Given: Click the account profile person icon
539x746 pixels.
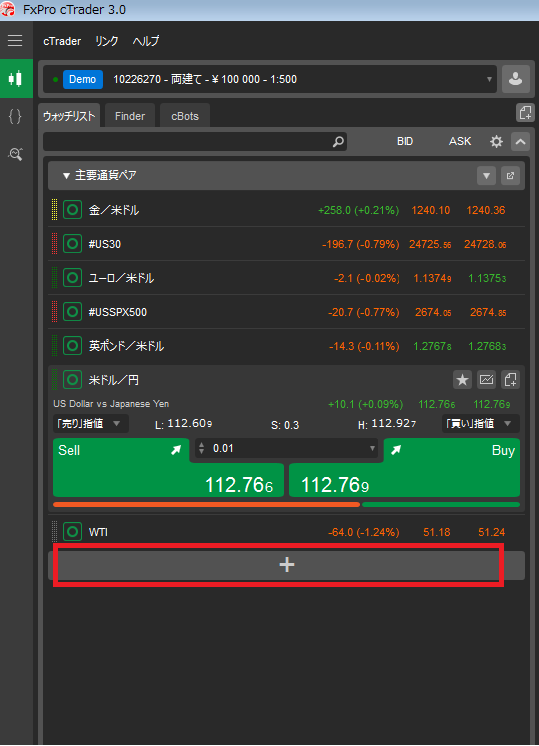Looking at the screenshot, I should pos(516,79).
